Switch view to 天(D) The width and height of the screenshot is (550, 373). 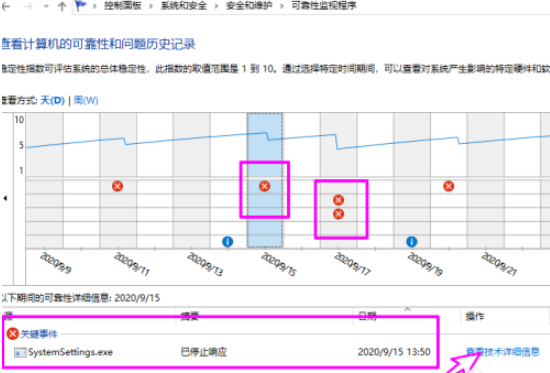click(53, 100)
